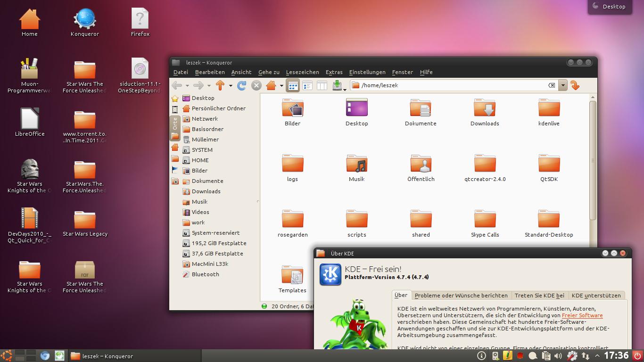Open the Einstellungen menu
Viewport: 644px width, 362px height.
tap(367, 72)
